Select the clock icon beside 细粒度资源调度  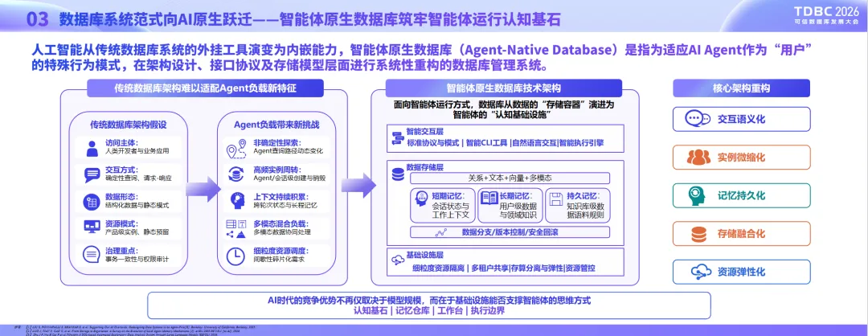pyautogui.click(x=236, y=255)
